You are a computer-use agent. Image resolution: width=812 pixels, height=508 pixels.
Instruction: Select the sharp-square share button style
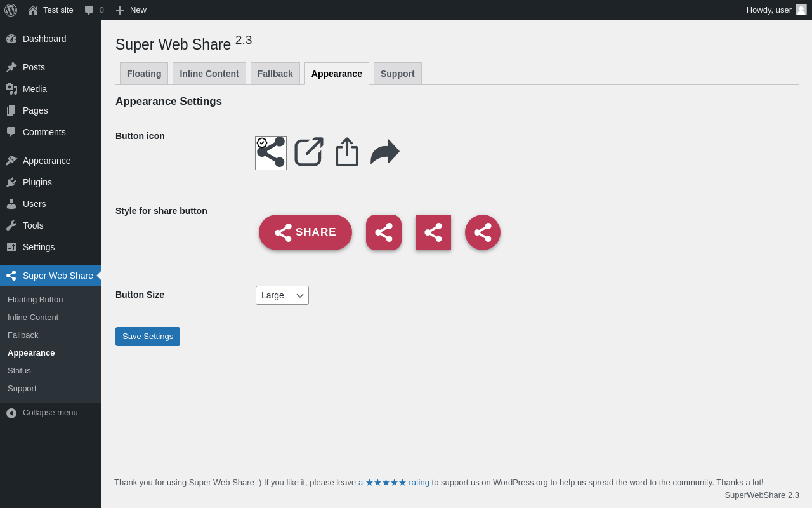[x=433, y=232]
